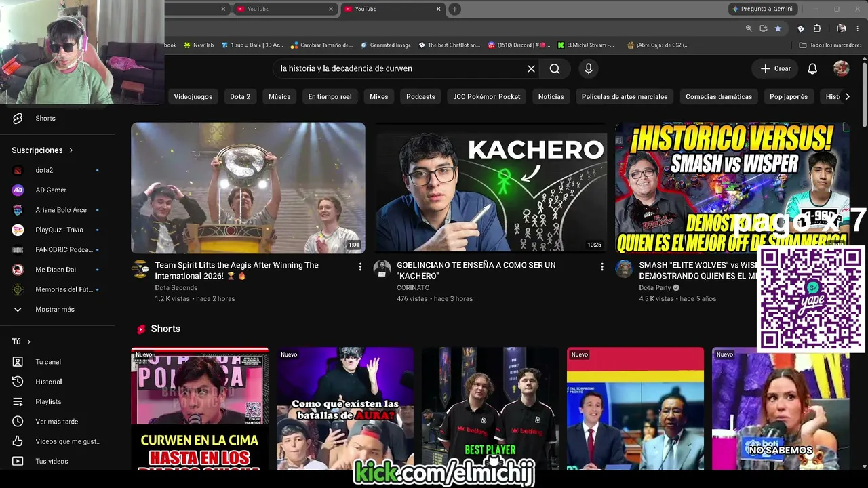Play BEST PLAYER short
The image size is (868, 488).
coord(490,409)
